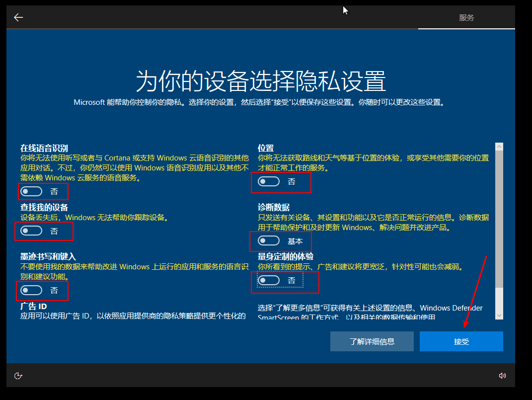Click the settings list scrollbar thumb

(499, 219)
